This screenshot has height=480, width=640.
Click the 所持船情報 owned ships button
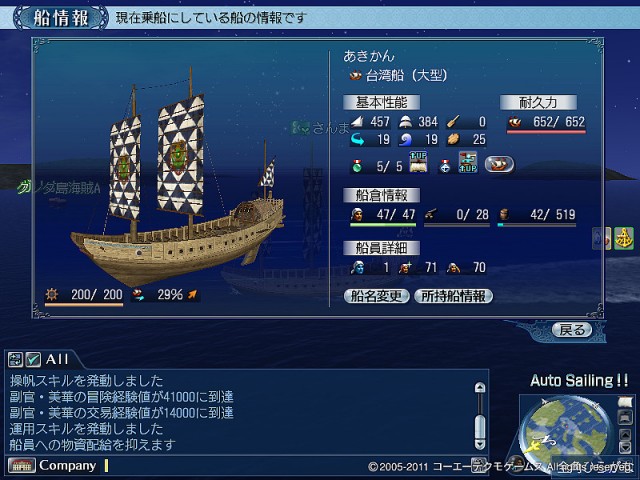click(x=453, y=296)
